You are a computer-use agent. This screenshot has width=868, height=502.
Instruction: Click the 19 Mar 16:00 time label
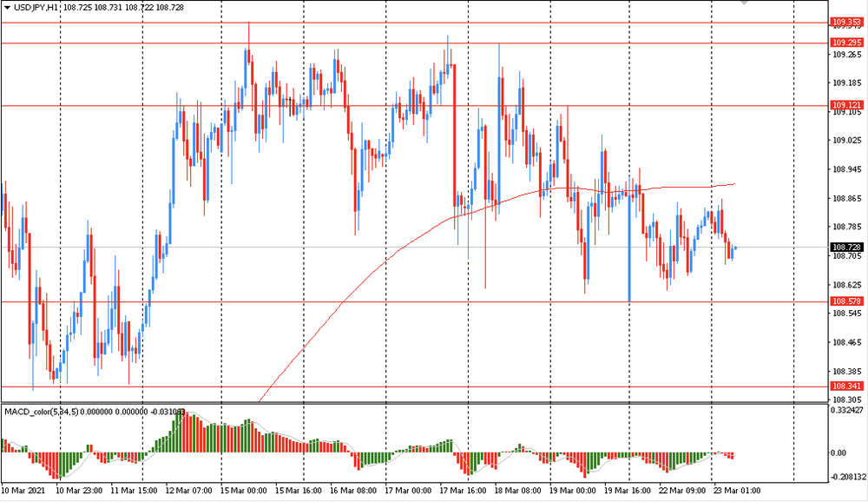[628, 491]
